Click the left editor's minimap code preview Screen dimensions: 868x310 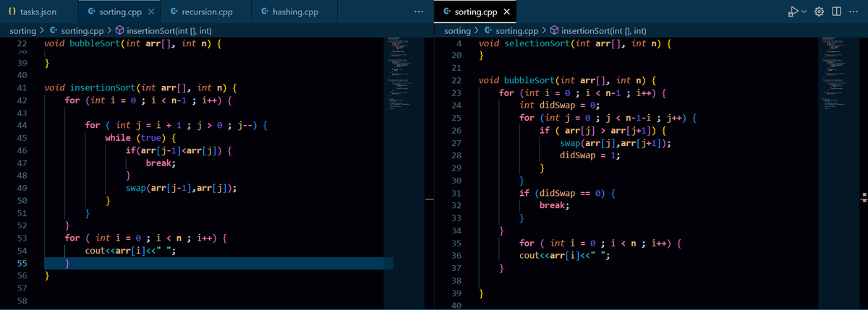pos(403,72)
